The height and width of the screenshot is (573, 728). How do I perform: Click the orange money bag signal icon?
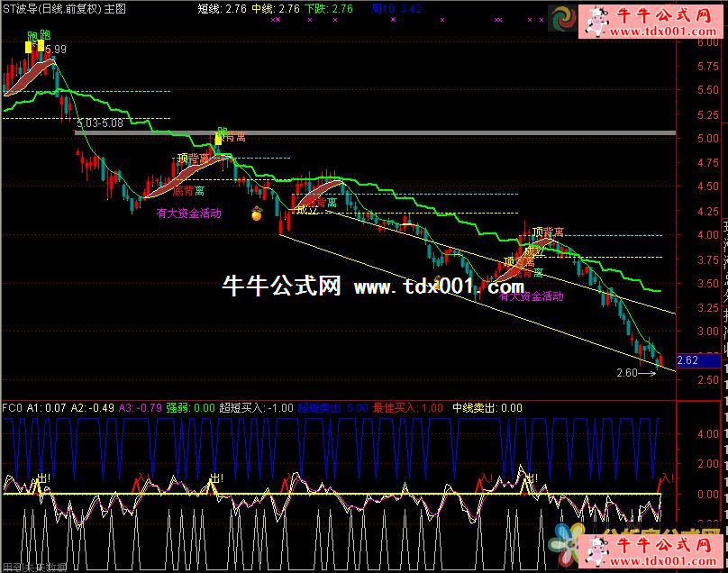[256, 214]
